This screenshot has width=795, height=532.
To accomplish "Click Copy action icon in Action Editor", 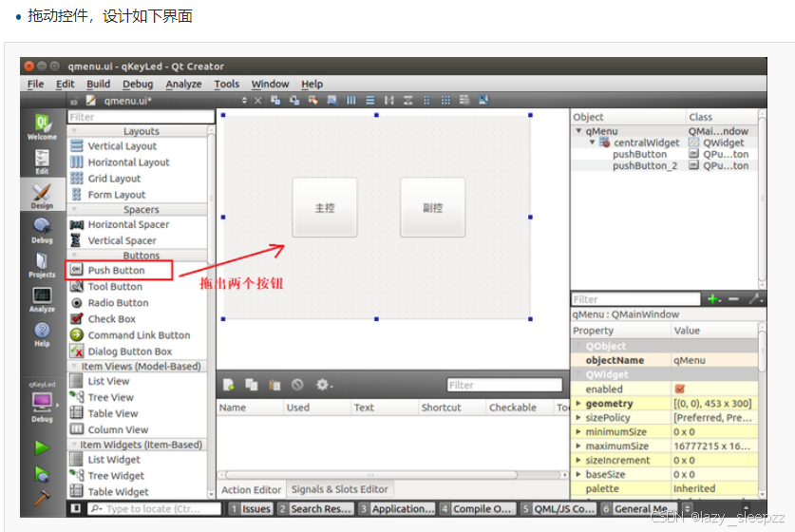I will pos(252,385).
